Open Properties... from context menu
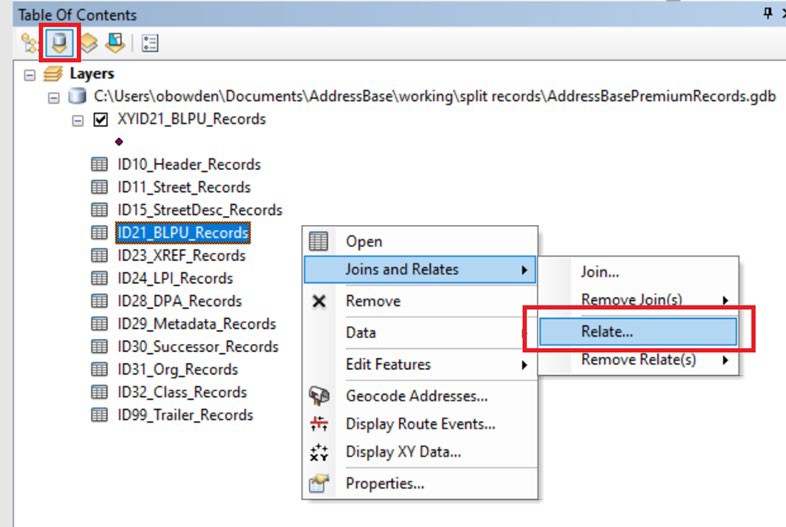This screenshot has height=527, width=786. 420,483
